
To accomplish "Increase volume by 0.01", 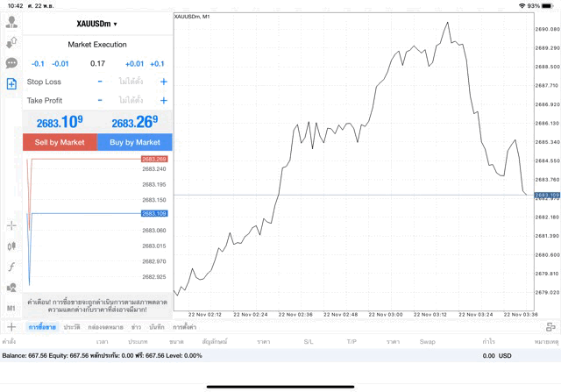I will tap(134, 64).
